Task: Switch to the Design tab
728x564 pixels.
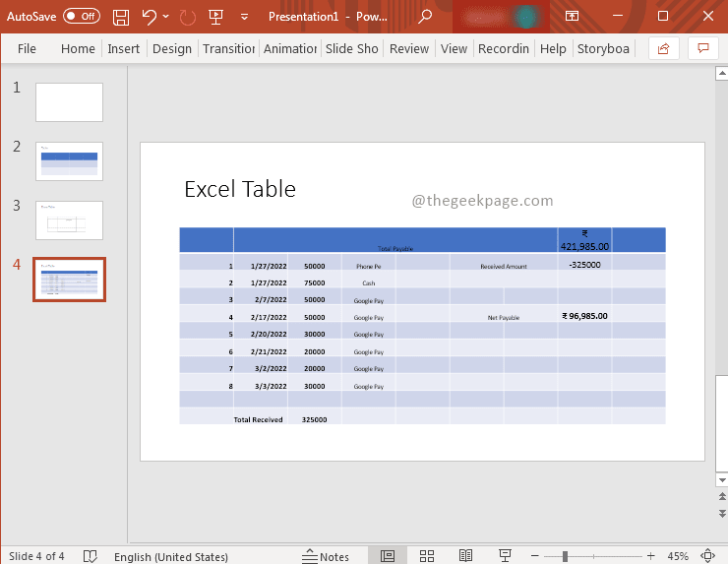Action: click(172, 48)
